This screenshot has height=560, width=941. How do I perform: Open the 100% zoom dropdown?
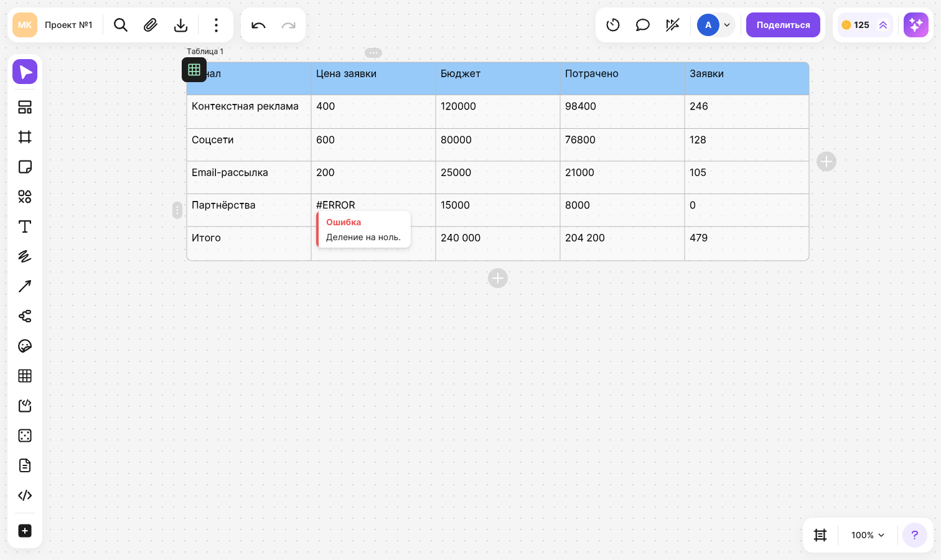[868, 535]
